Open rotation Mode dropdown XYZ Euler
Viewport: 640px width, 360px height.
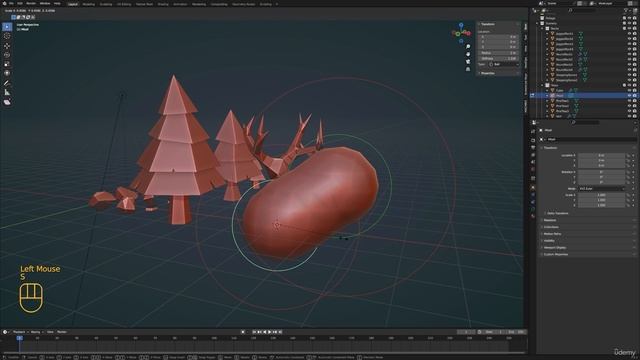tap(602, 189)
